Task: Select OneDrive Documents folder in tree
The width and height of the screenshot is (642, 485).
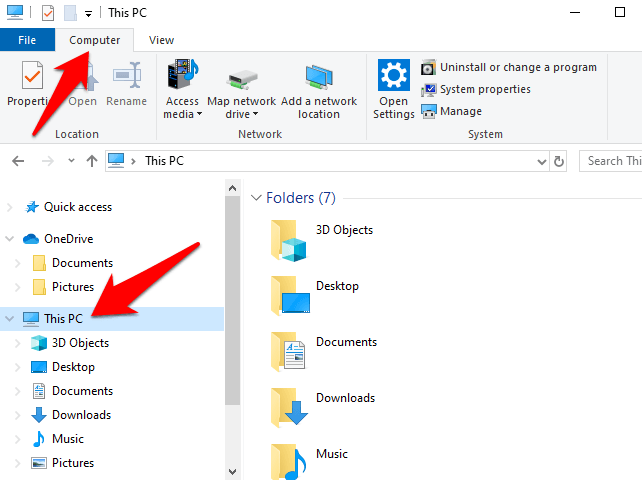Action: pos(82,263)
